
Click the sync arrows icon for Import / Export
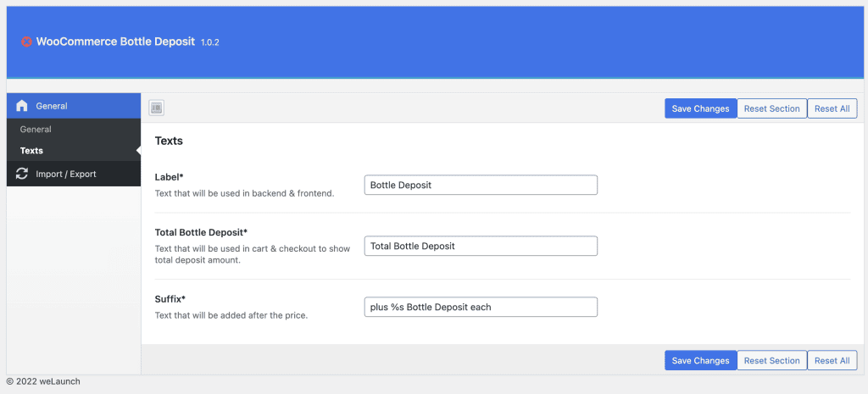coord(21,174)
